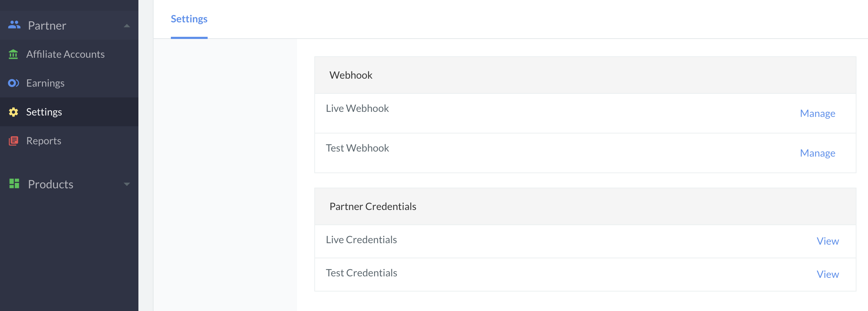Select Settings label in sidebar
This screenshot has height=311, width=868.
point(44,112)
